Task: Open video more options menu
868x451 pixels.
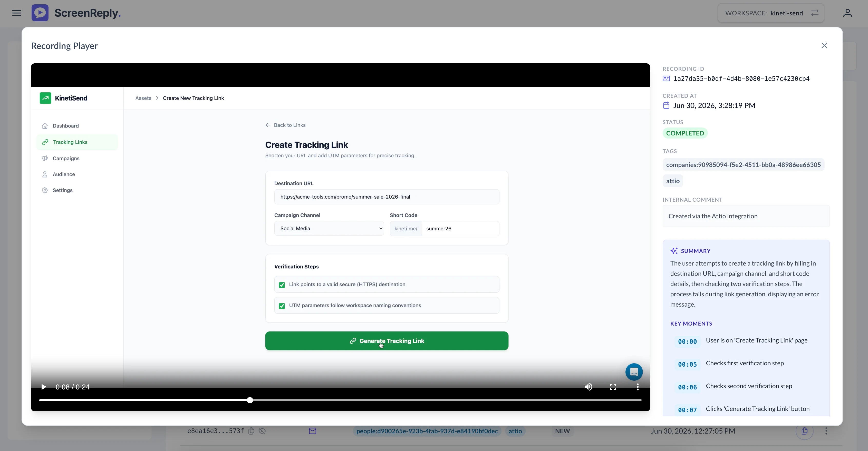Action: pyautogui.click(x=638, y=387)
